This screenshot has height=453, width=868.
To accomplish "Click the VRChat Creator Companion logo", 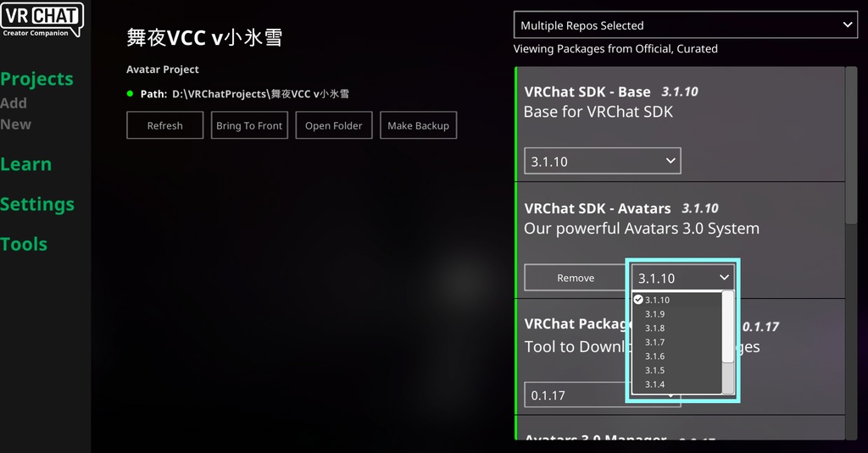I will coord(42,20).
